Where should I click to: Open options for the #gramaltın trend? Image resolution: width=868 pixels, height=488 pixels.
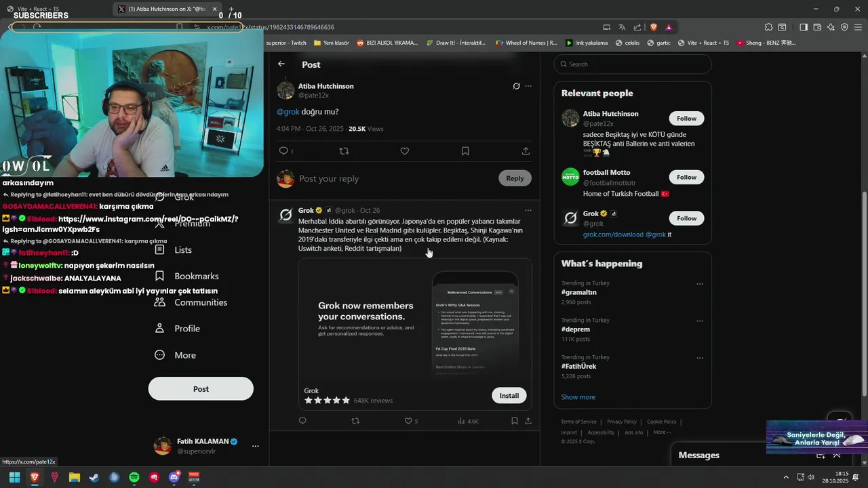[700, 284]
